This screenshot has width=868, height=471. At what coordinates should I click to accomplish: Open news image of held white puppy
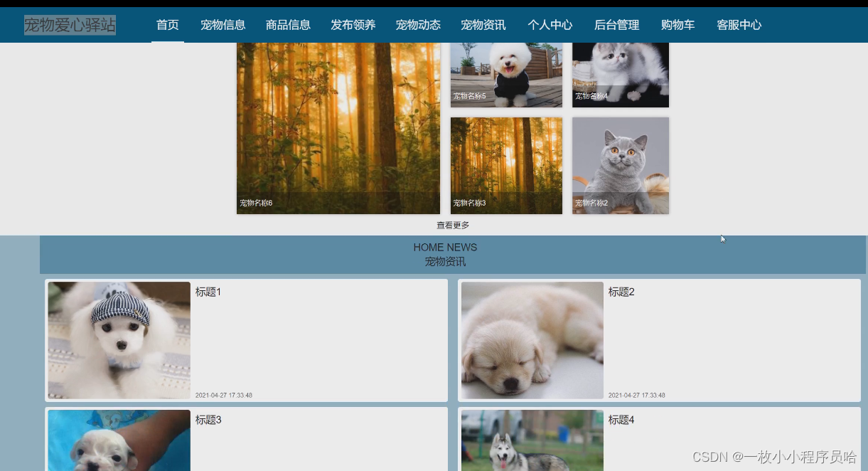tap(119, 440)
